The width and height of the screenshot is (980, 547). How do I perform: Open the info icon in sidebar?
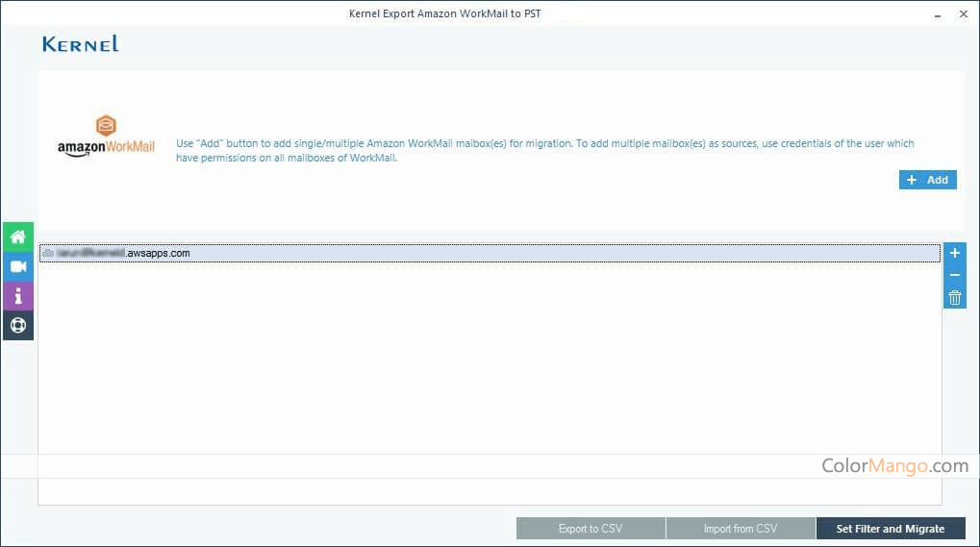[17, 296]
